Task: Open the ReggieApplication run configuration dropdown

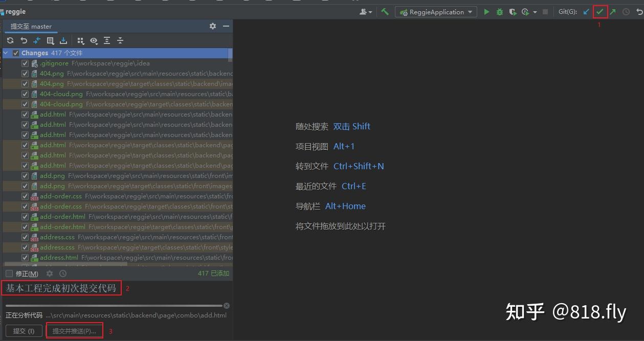Action: pos(436,12)
